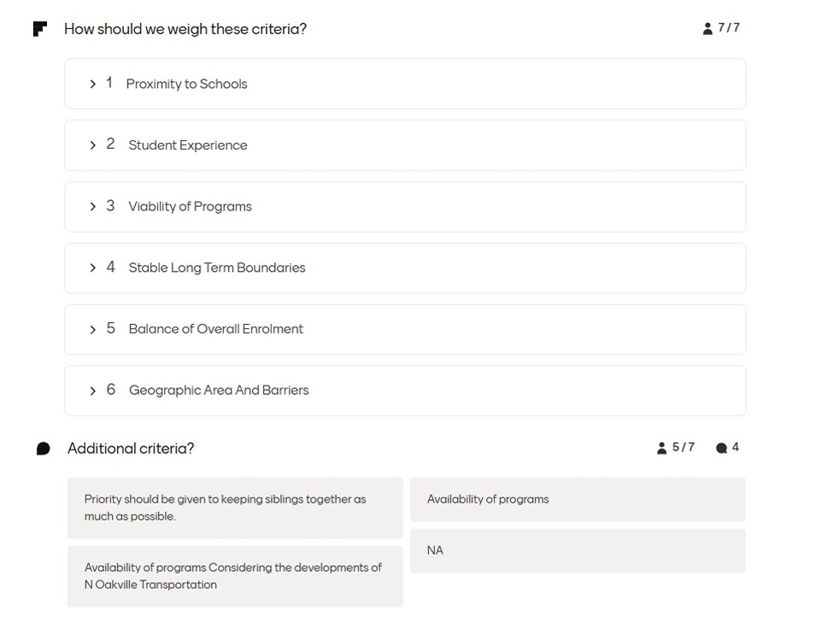Select the N Oakville Transportation response card

pos(235,575)
